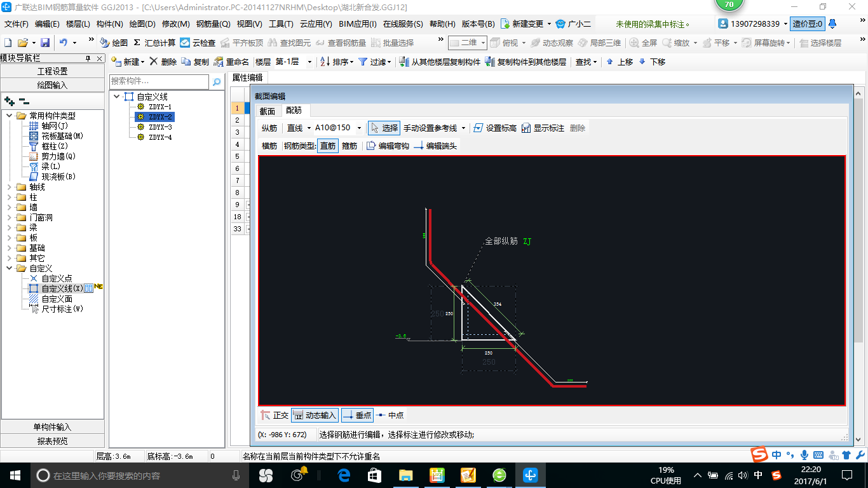This screenshot has height=488, width=868.
Task: Toggle 正交 orthogonal mode
Action: click(x=275, y=415)
